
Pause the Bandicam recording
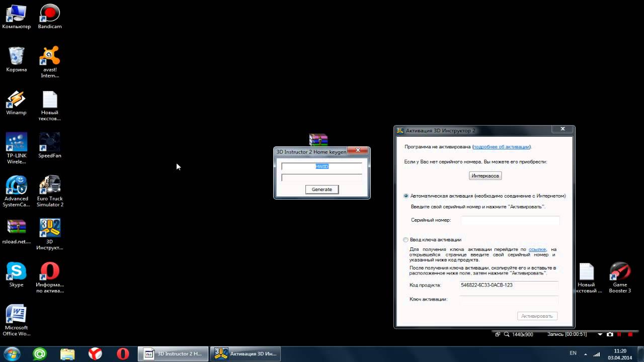tap(619, 334)
